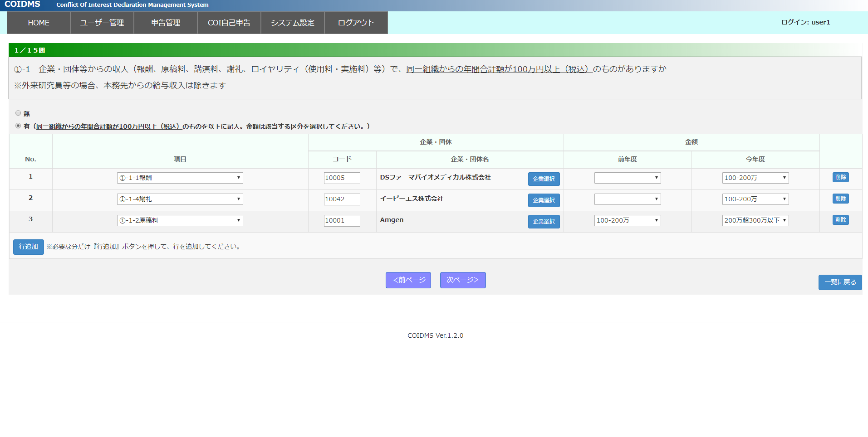Delete row 2 with 削除 button

pos(841,199)
